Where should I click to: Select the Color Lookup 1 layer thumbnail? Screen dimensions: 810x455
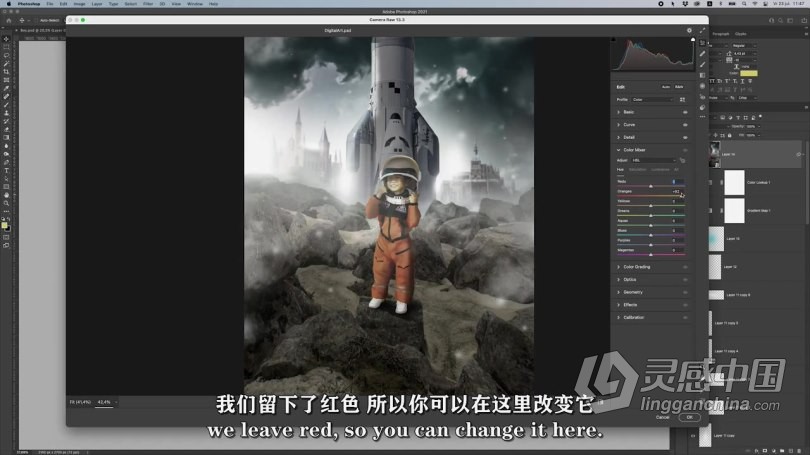click(x=734, y=182)
